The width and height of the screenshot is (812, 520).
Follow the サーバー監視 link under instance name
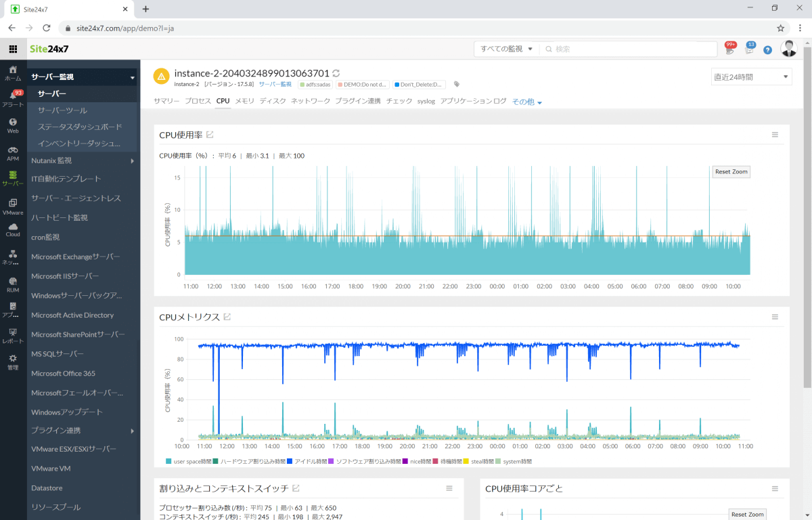tap(275, 85)
